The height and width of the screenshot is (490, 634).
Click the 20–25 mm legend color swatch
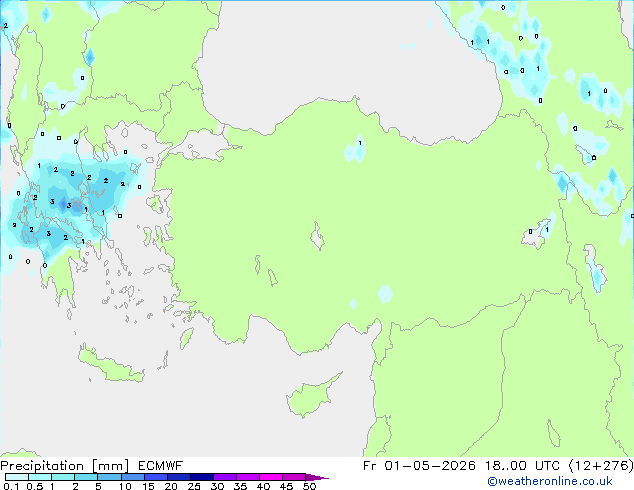click(178, 477)
